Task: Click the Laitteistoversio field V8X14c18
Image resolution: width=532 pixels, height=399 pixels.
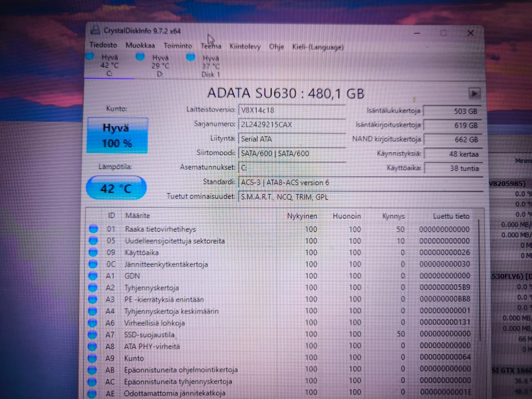Action: [x=292, y=110]
